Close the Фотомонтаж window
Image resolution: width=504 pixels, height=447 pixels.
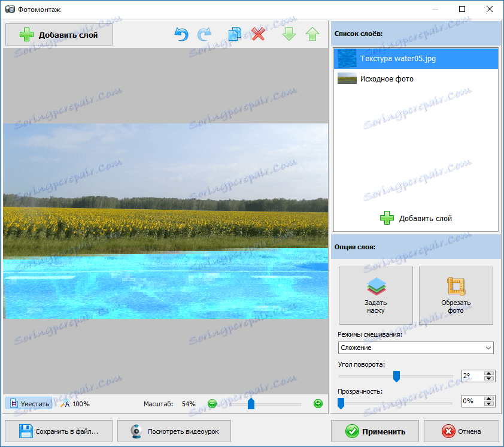click(x=489, y=9)
